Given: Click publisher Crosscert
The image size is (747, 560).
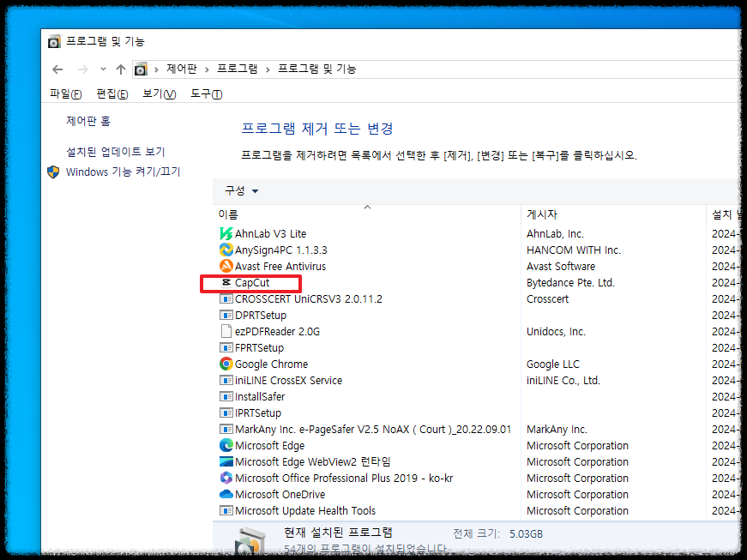Looking at the screenshot, I should 547,299.
